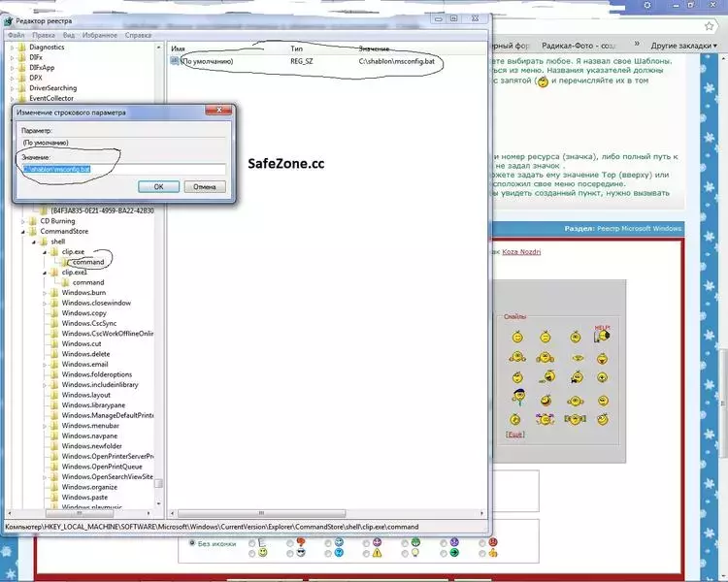This screenshot has height=582, width=728.
Task: Select the smiley holding green flags
Action: 575,419
